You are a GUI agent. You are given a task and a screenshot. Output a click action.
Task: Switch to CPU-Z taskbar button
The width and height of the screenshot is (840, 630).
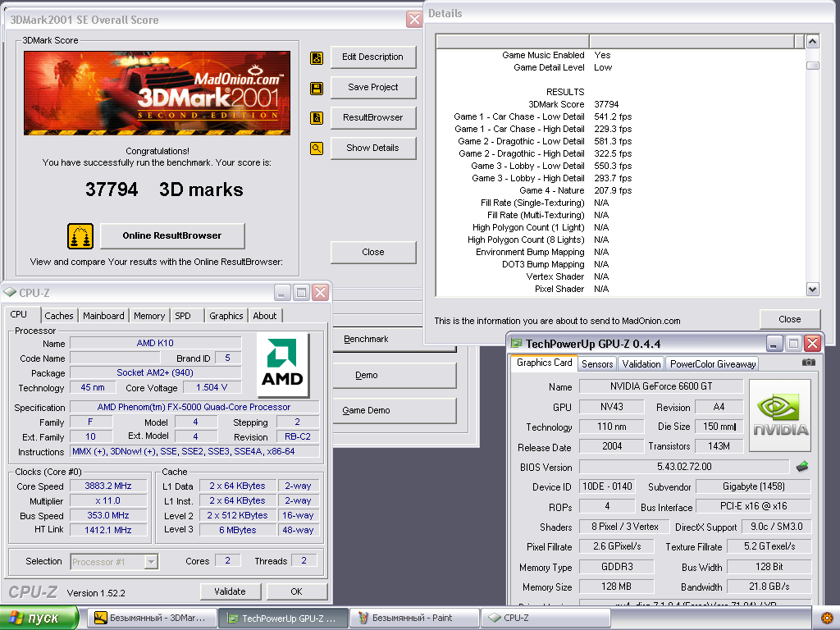click(x=546, y=618)
